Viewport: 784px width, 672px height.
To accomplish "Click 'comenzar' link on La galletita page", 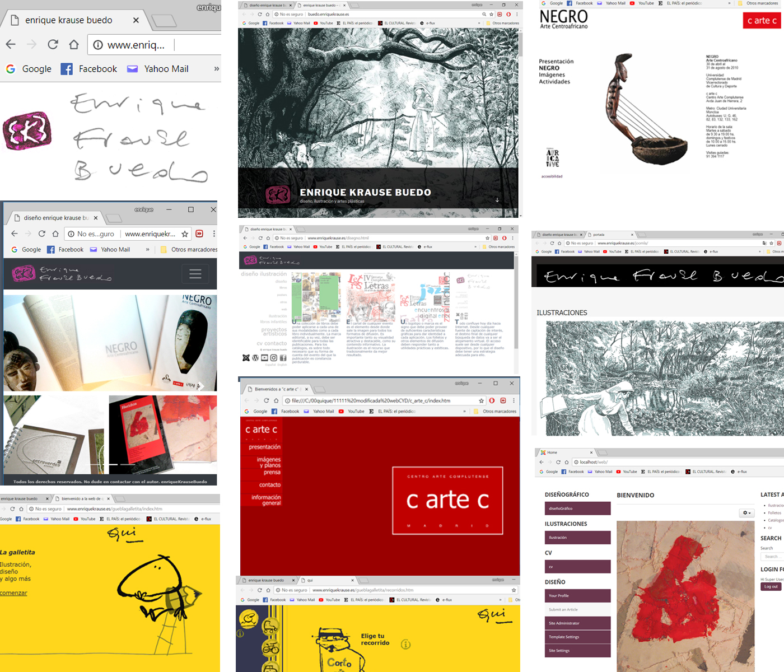I will pos(13,593).
